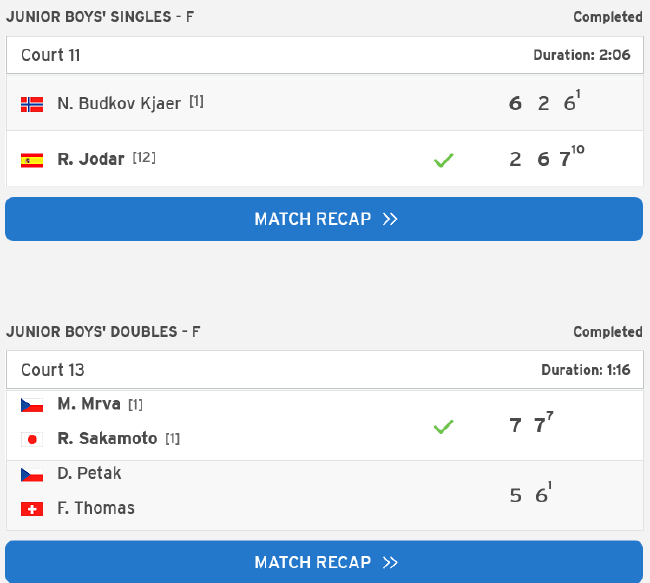
Task: Open D. Petak player profile
Action: (90, 474)
